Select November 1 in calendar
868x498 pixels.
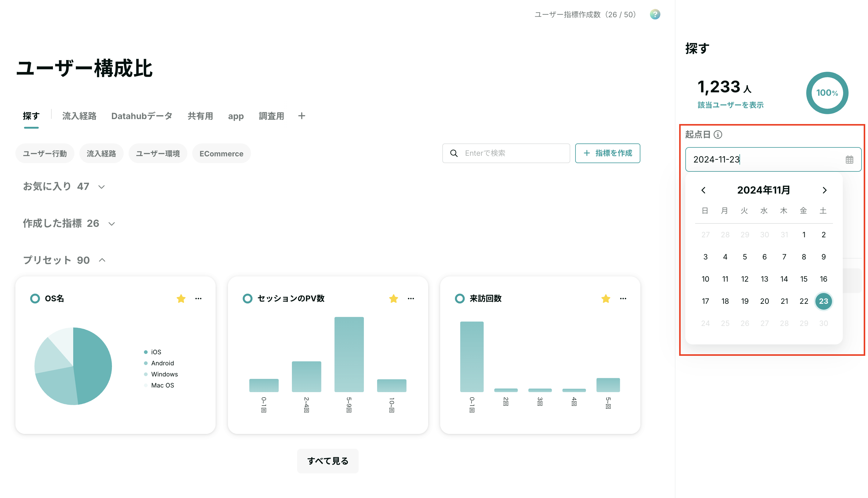click(804, 235)
